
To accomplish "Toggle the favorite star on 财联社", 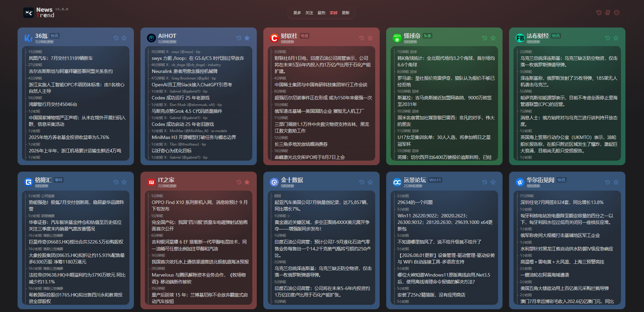I will [x=370, y=38].
